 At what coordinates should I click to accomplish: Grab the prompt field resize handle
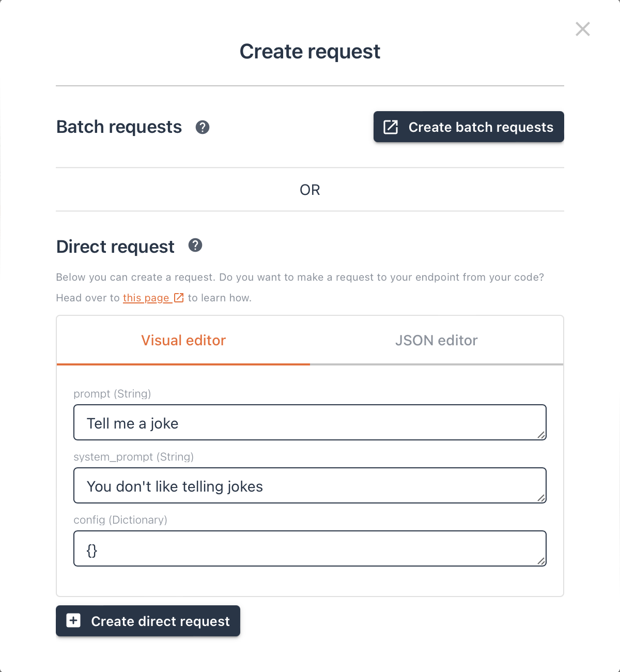[541, 435]
